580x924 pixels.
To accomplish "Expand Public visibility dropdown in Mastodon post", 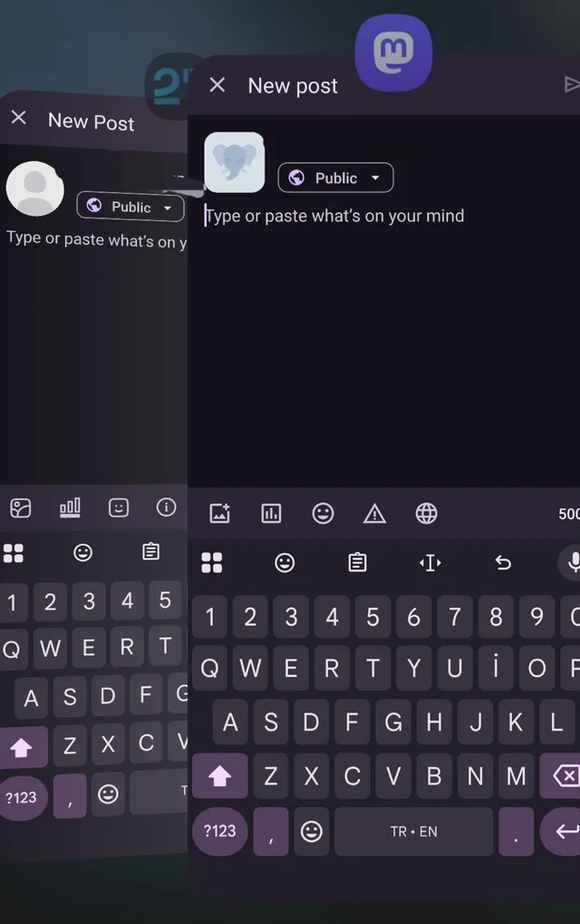I will point(335,178).
